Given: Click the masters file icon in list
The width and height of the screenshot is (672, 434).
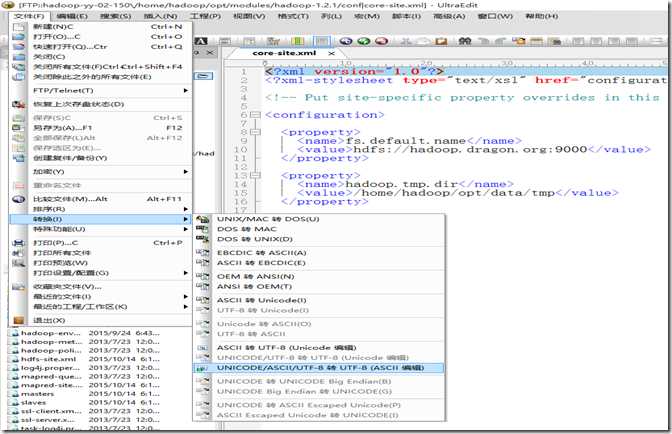Looking at the screenshot, I should pos(15,394).
